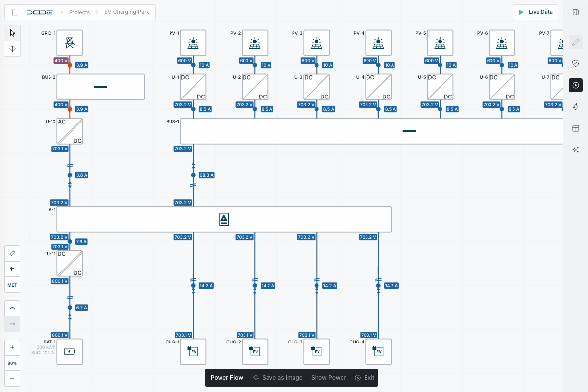Click the sparkles AI assistant icon
Image resolution: width=588 pixels, height=392 pixels.
(576, 150)
